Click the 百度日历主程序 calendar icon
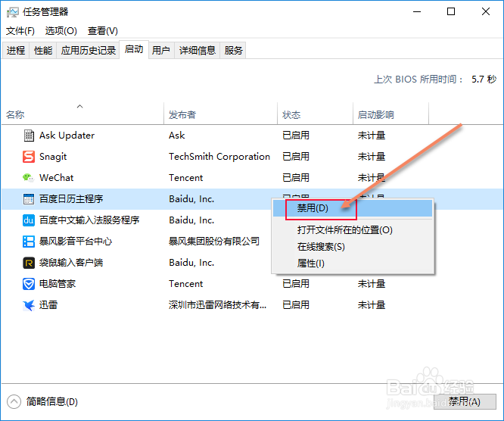Viewport: 504px width, 421px height. click(29, 199)
